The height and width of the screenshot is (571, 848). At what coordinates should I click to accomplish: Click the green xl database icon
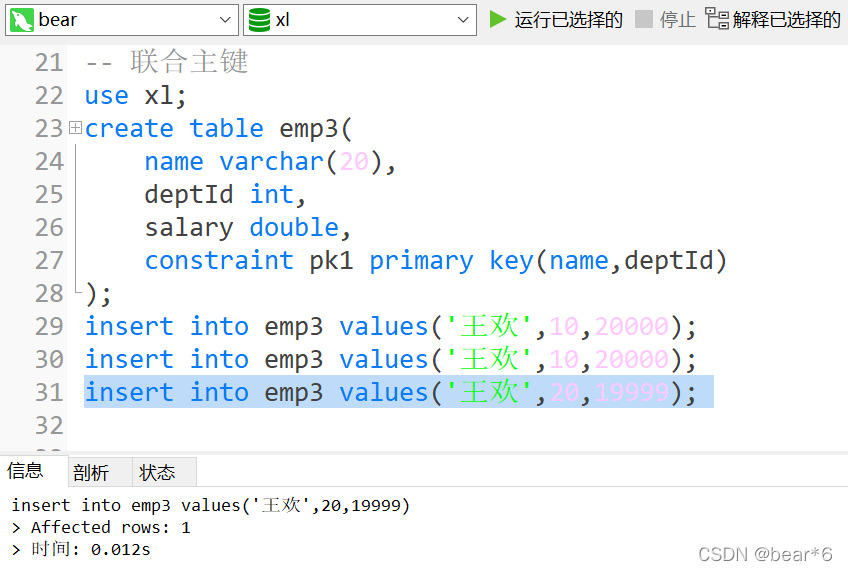click(259, 20)
